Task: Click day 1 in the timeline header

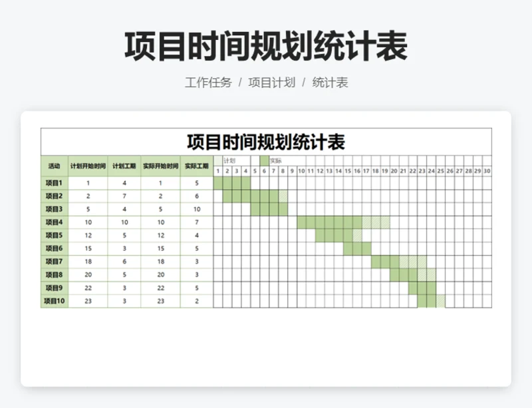Action: [218, 171]
